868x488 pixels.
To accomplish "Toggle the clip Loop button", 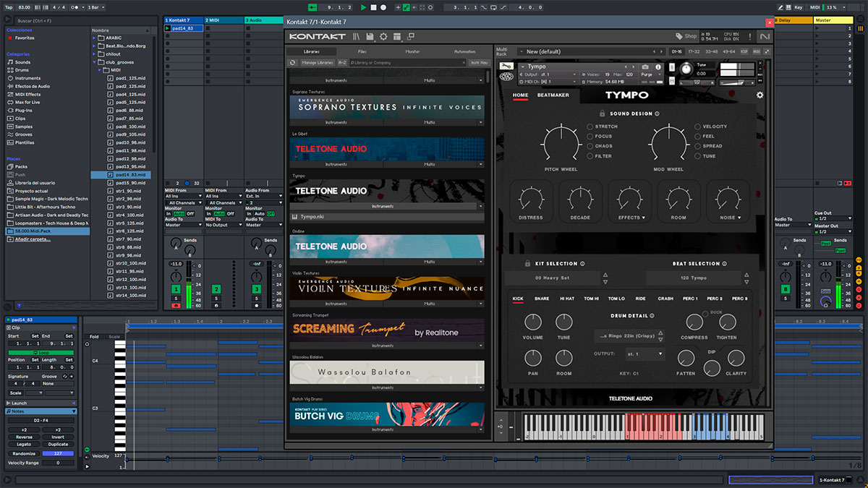I will pyautogui.click(x=42, y=352).
